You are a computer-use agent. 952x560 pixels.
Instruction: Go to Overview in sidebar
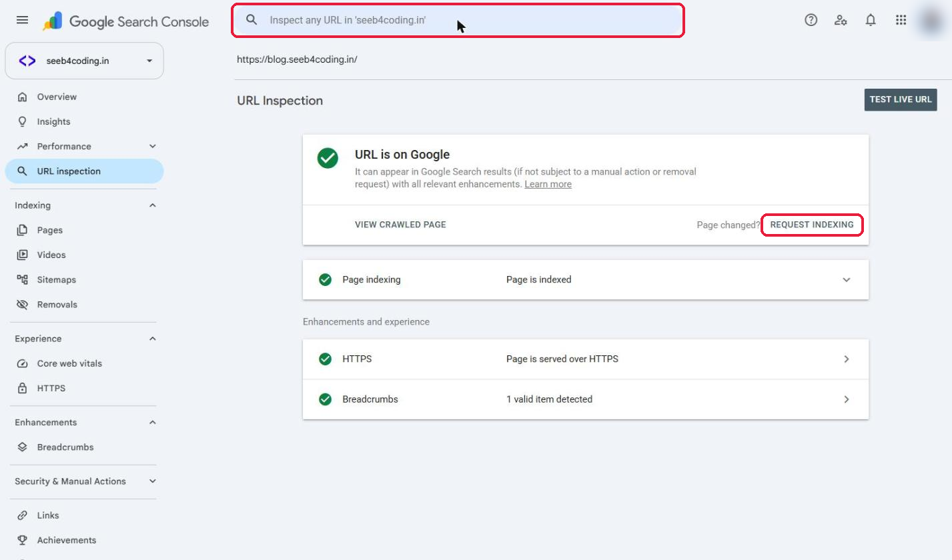[84, 97]
